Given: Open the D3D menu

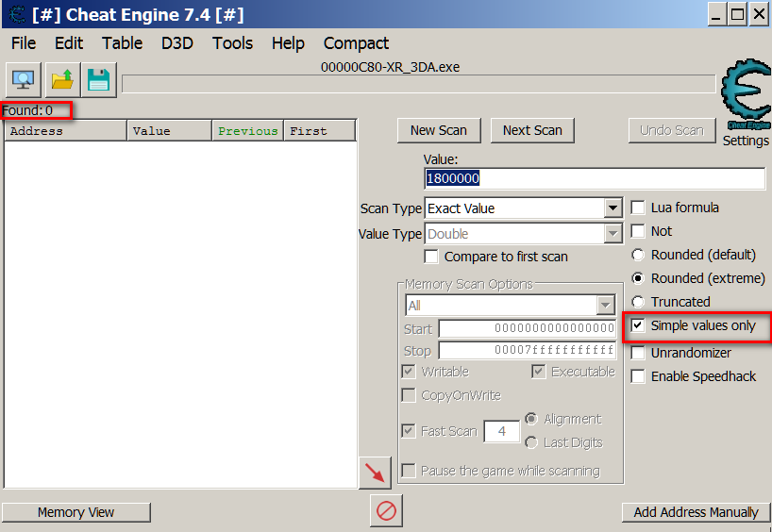Looking at the screenshot, I should click(177, 43).
